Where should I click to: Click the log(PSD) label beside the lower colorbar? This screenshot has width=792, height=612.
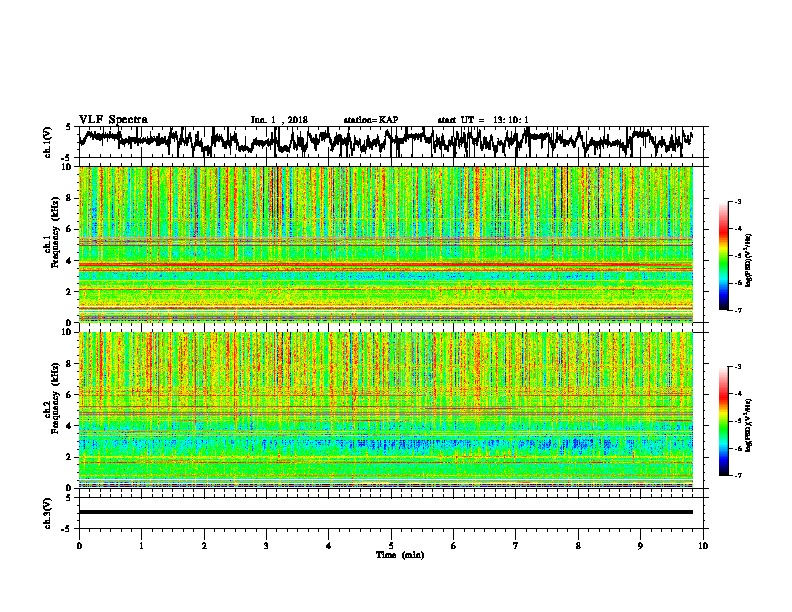tap(748, 425)
